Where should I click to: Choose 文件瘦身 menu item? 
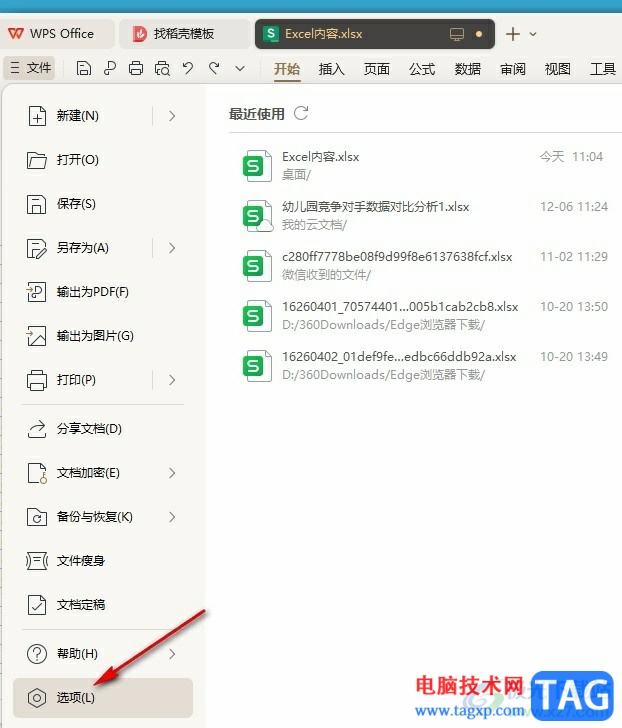click(103, 561)
